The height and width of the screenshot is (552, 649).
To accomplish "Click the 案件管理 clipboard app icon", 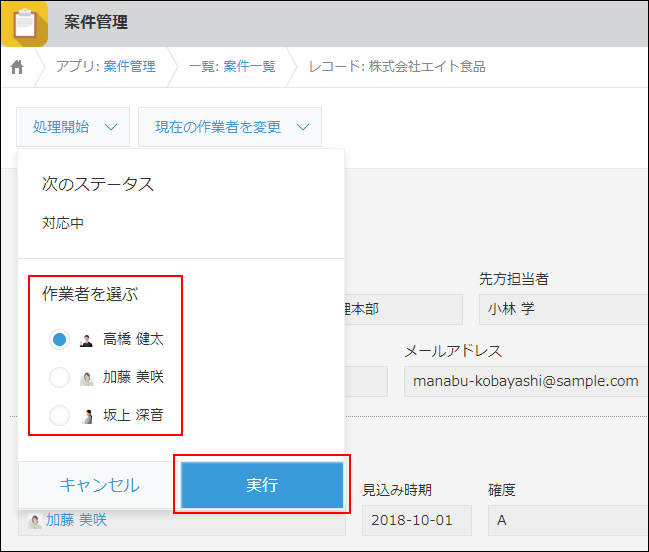I will coord(24,24).
